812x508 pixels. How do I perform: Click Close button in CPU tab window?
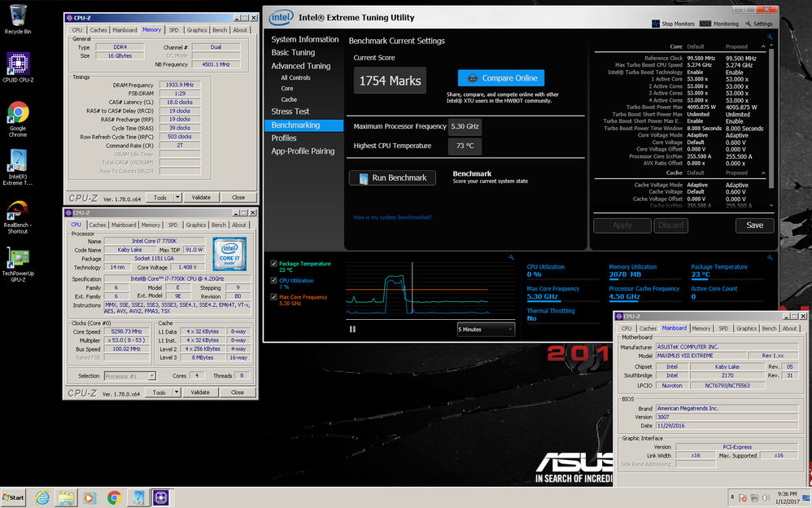pyautogui.click(x=238, y=392)
